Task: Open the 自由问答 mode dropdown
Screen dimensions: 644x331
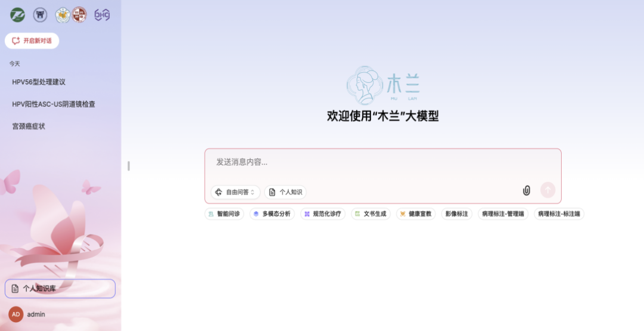Action: [x=236, y=192]
